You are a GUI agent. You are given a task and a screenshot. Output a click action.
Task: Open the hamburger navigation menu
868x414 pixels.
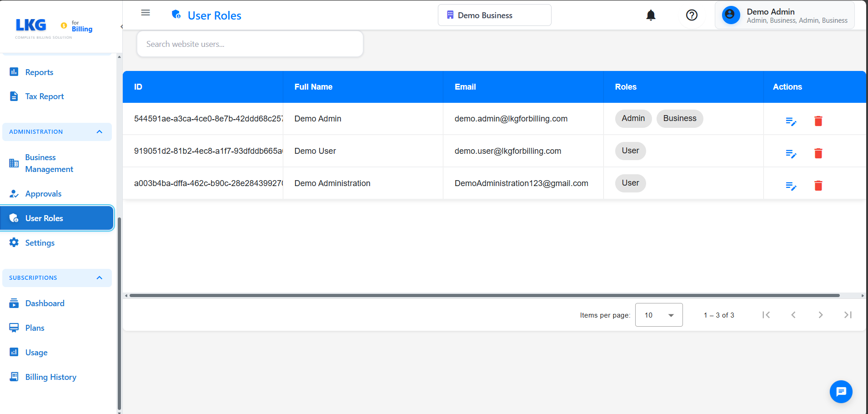pos(145,12)
